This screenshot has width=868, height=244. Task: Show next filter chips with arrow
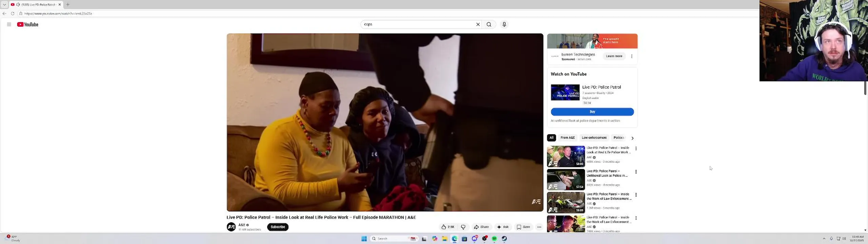(632, 138)
